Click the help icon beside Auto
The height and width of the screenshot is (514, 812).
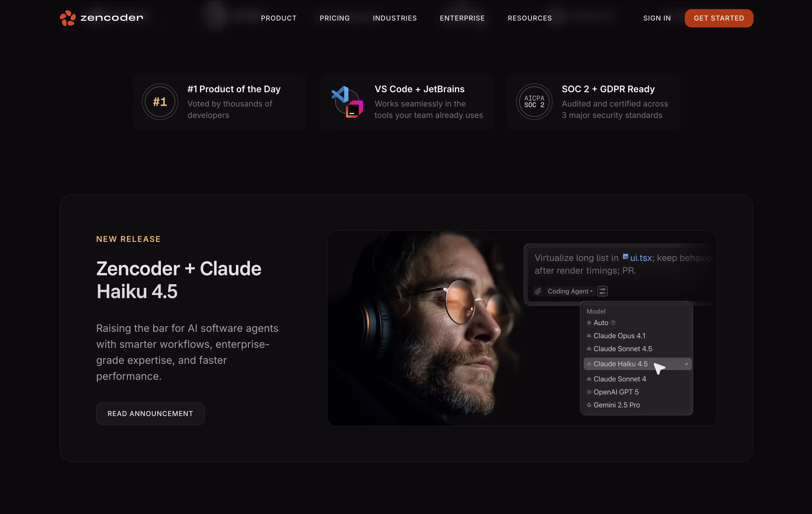[613, 323]
